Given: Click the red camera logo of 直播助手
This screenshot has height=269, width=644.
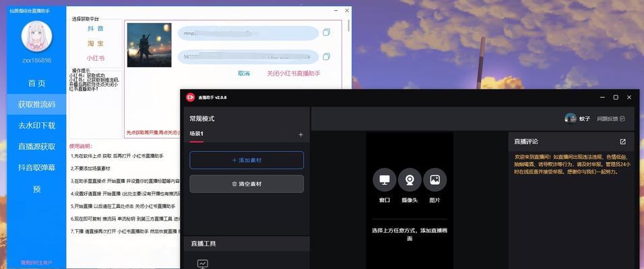Looking at the screenshot, I should click(x=190, y=98).
